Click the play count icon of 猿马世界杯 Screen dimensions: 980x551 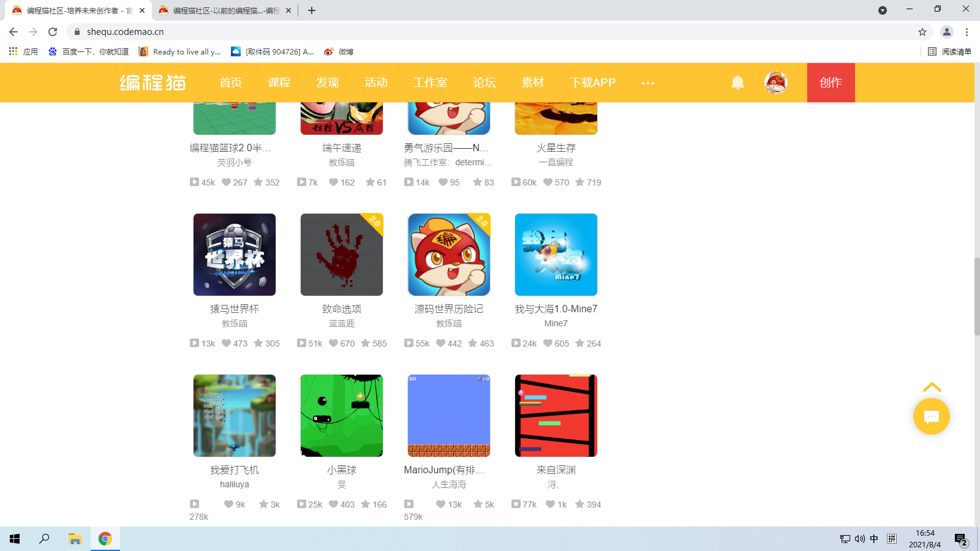click(194, 343)
